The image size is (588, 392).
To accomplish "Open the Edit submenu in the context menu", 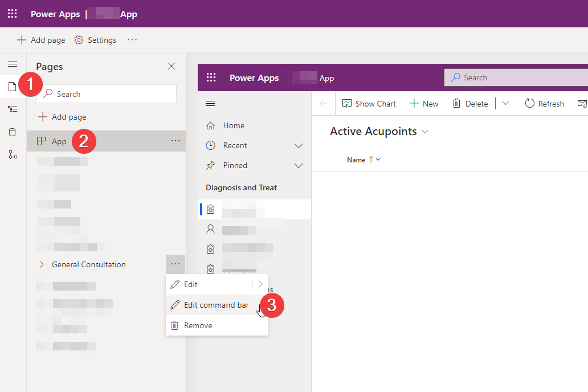I will click(x=261, y=284).
